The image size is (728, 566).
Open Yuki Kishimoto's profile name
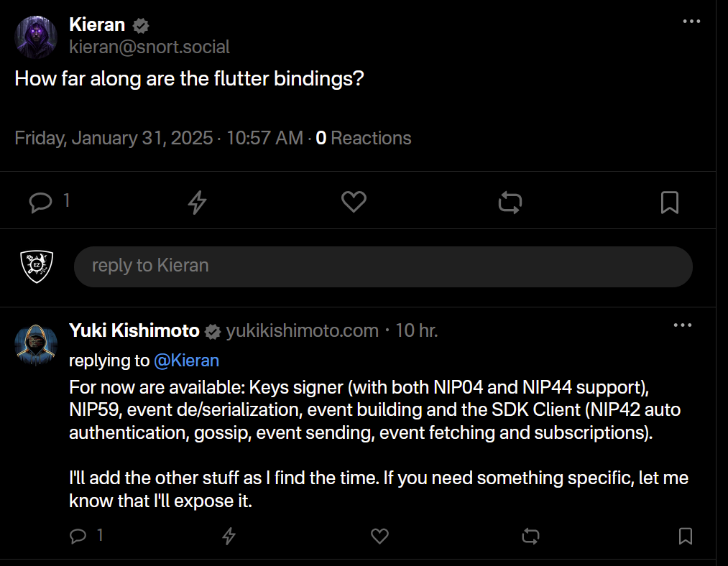[134, 330]
